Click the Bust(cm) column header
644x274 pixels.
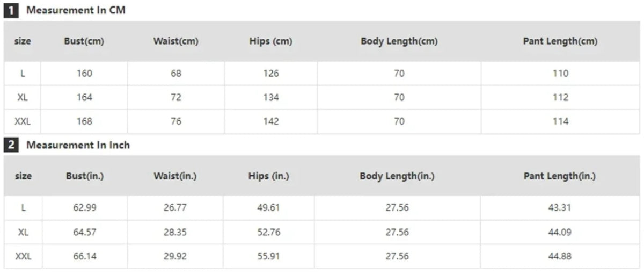84,41
